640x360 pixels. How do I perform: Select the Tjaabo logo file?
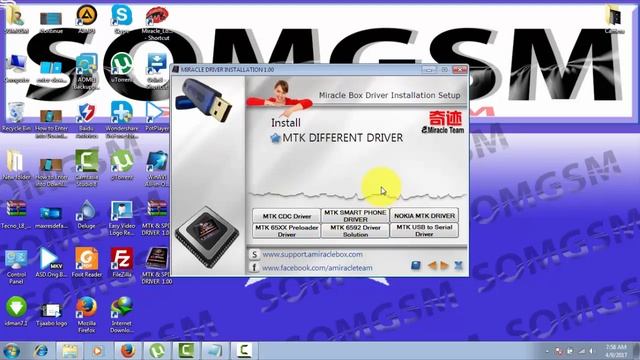[x=51, y=314]
